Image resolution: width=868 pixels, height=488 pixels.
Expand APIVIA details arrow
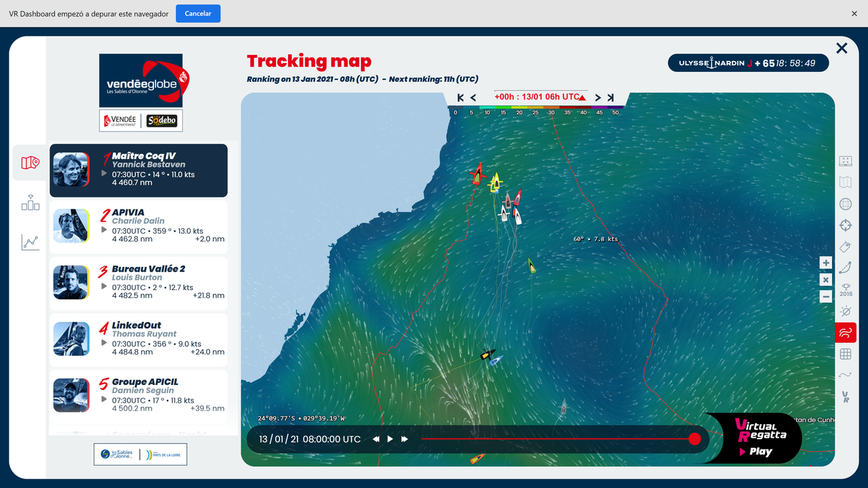[x=104, y=230]
